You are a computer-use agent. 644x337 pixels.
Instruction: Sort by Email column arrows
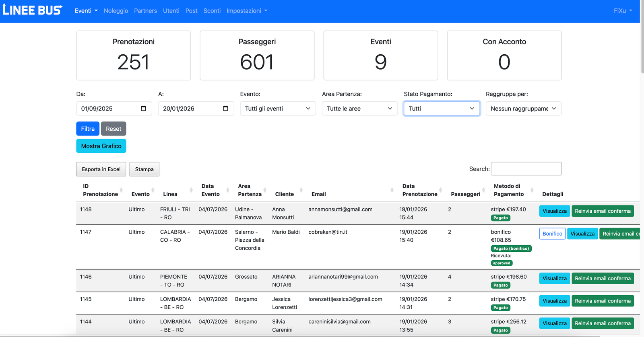tap(392, 190)
